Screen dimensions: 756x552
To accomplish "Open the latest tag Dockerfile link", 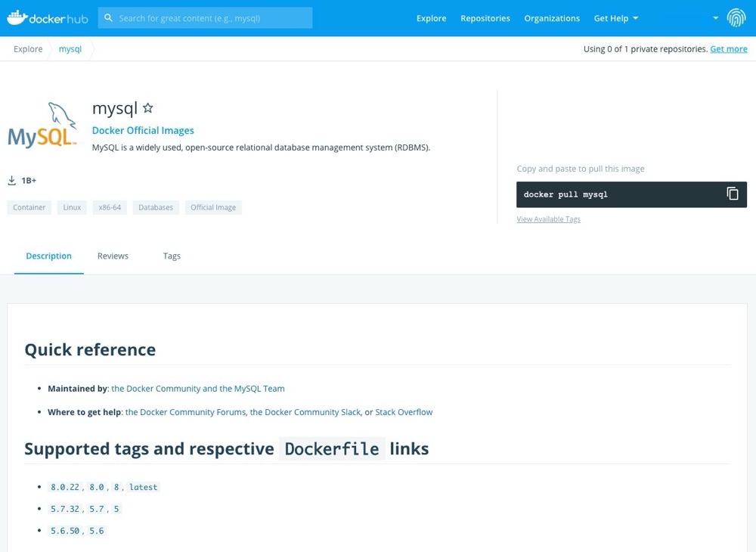I will (143, 487).
